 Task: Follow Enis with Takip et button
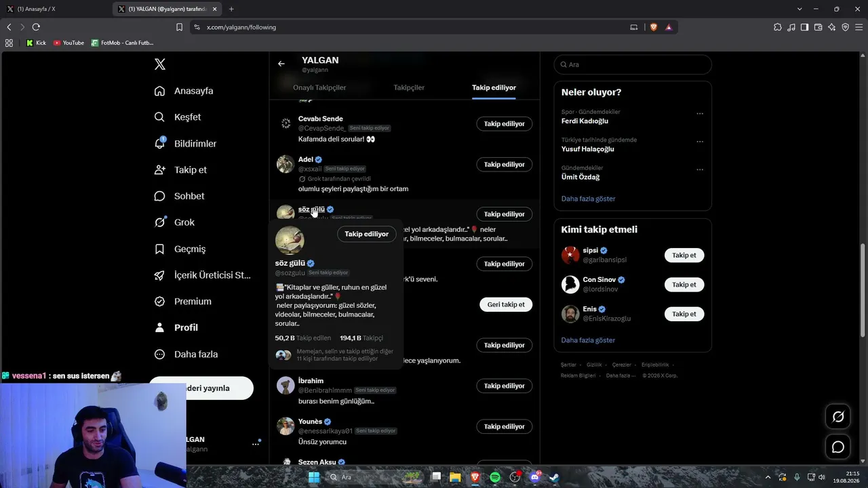(684, 314)
